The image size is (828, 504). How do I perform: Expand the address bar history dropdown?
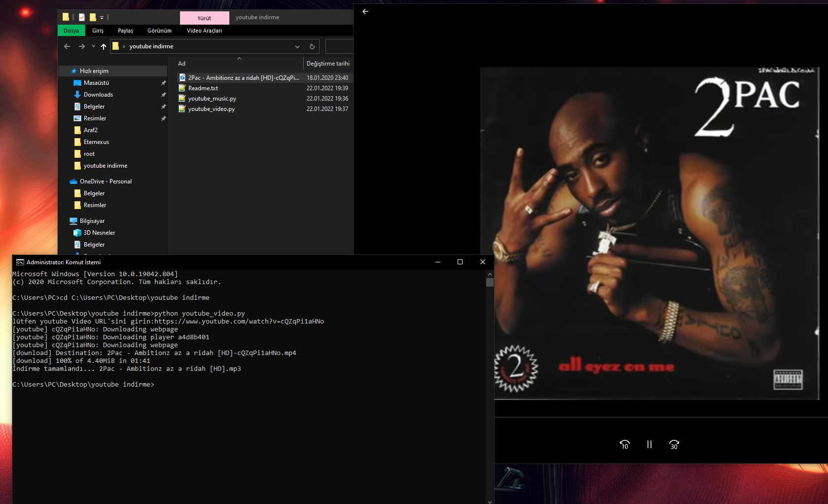[x=297, y=46]
